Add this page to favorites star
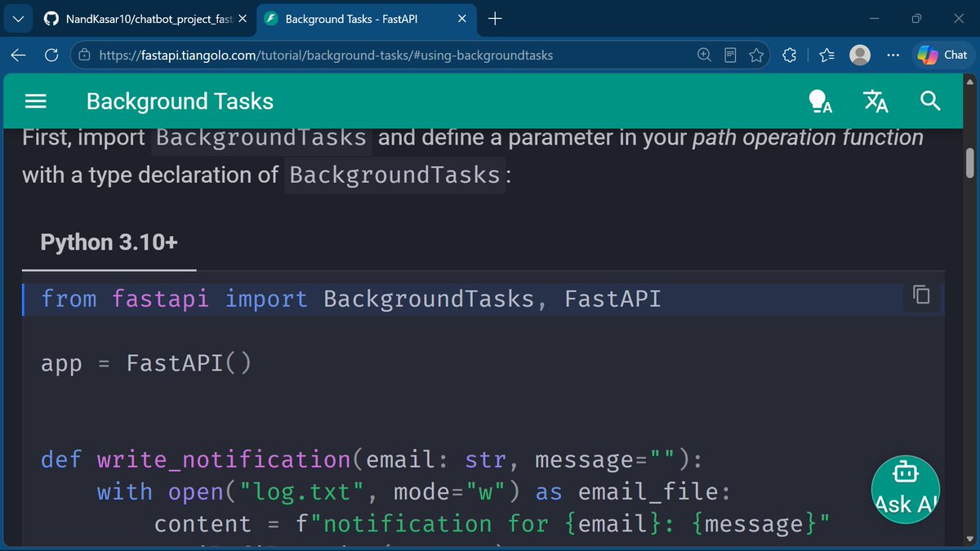The width and height of the screenshot is (980, 551). 756,55
